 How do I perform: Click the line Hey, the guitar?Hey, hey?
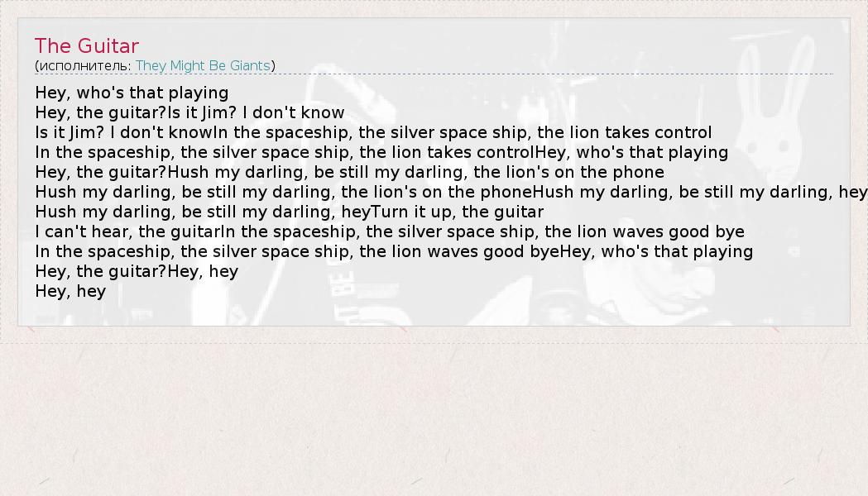(137, 271)
